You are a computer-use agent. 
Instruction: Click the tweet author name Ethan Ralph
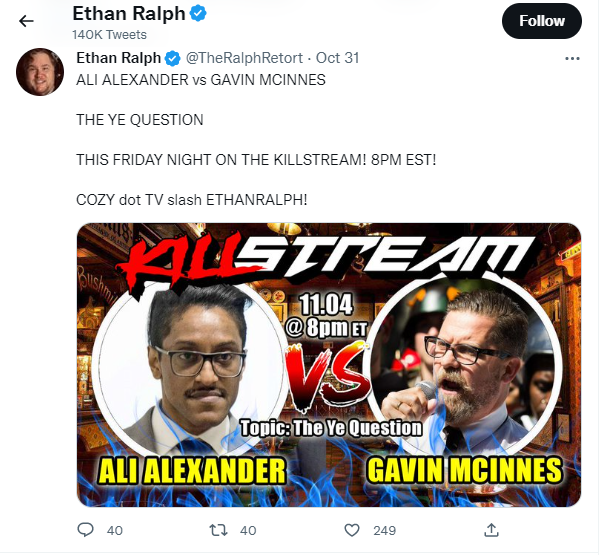(x=118, y=58)
